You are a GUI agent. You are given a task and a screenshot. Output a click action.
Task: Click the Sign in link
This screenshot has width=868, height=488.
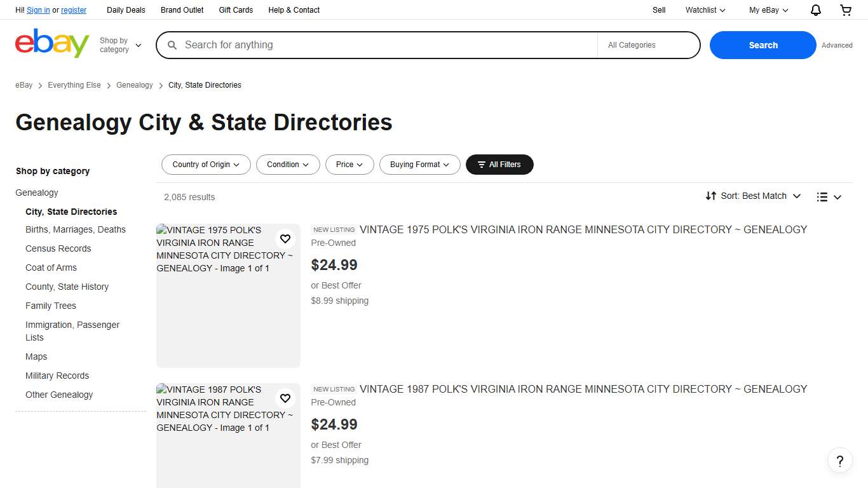pos(38,10)
